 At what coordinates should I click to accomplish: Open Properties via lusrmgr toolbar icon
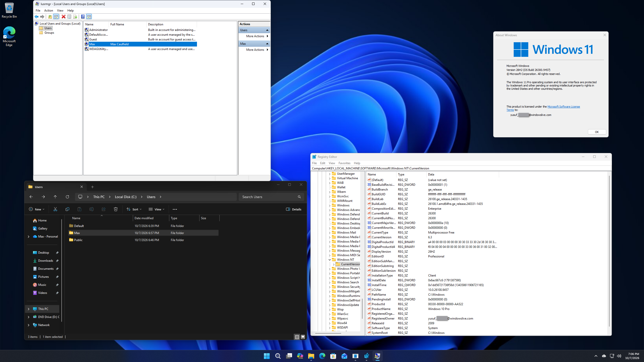click(69, 17)
